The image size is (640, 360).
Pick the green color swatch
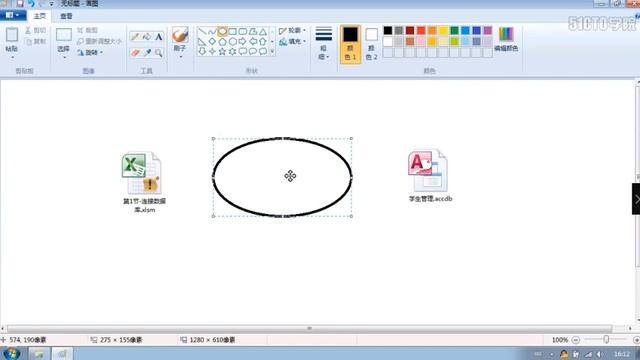pyautogui.click(x=454, y=30)
